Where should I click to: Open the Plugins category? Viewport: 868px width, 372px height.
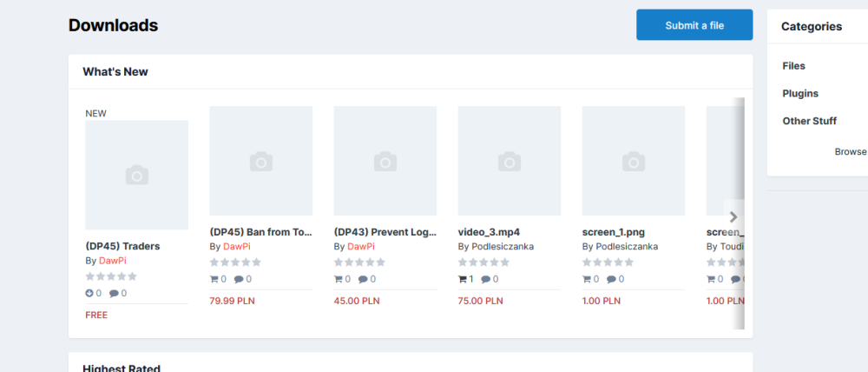(799, 94)
